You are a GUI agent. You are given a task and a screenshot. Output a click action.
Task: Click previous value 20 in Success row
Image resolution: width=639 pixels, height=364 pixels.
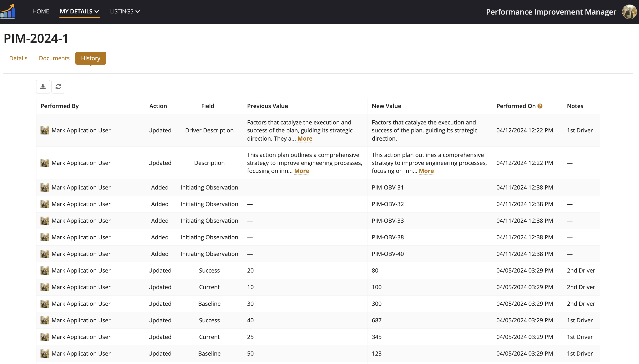click(x=250, y=270)
